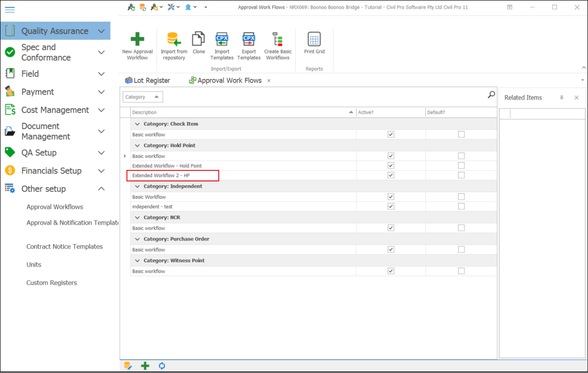Click the first compass-refresh icon in title bar
The height and width of the screenshot is (373, 588).
click(131, 7)
